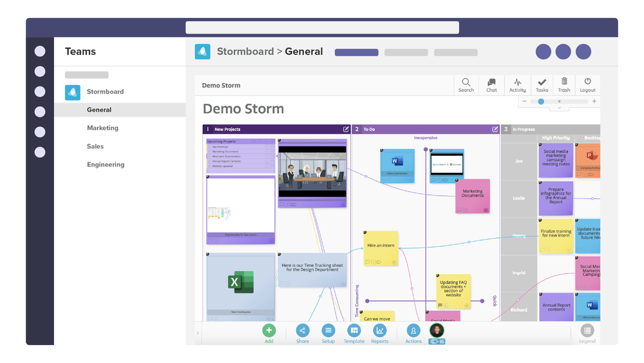Viewport: 644px width, 363px height.
Task: Toggle the checkmark on Updating FAQ documents note
Action: coord(466,306)
